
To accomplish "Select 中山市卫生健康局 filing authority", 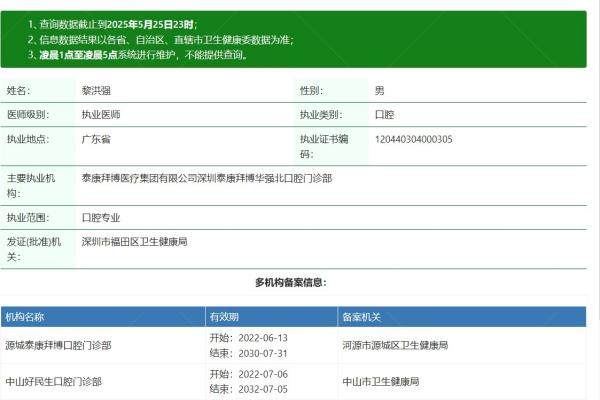I will pyautogui.click(x=381, y=382).
